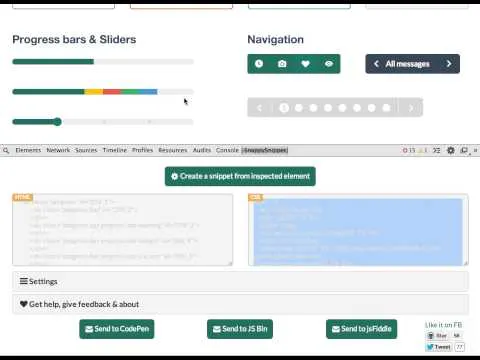The height and width of the screenshot is (360, 480).
Task: Toggle the console drawer icon
Action: pos(436,150)
